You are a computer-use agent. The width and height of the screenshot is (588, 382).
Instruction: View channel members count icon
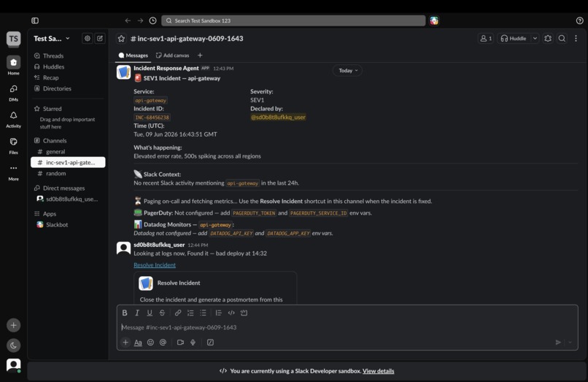486,38
